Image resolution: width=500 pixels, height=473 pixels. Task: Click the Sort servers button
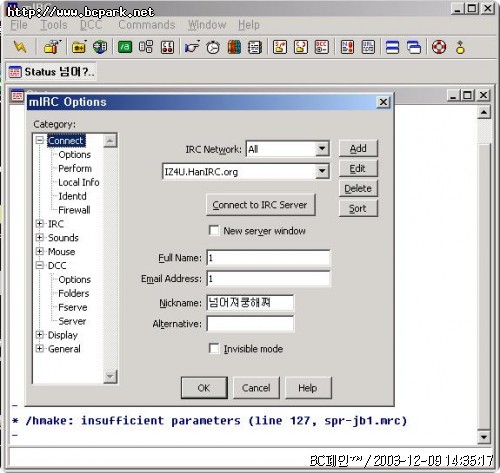(x=358, y=208)
